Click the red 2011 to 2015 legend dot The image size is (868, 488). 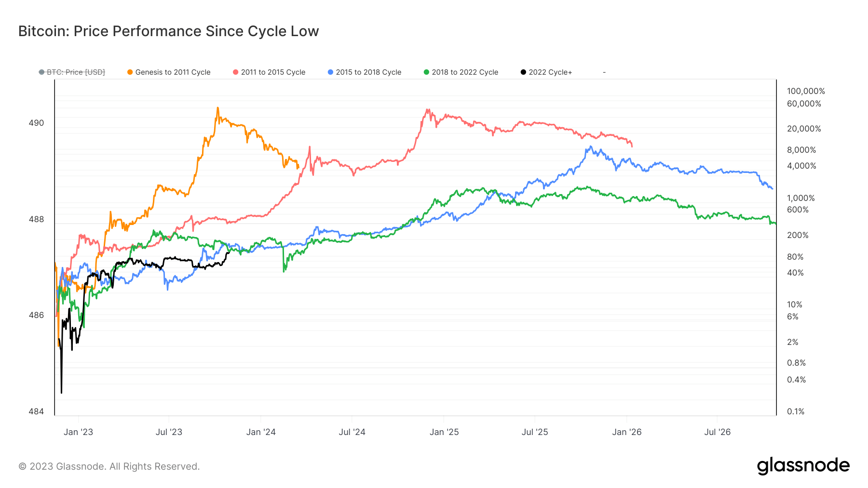point(236,72)
